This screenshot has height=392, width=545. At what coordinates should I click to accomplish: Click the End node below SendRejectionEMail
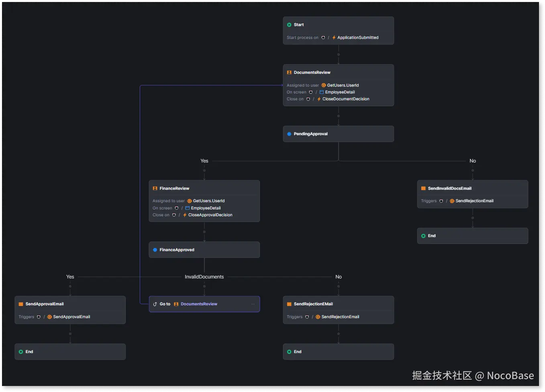(x=339, y=351)
